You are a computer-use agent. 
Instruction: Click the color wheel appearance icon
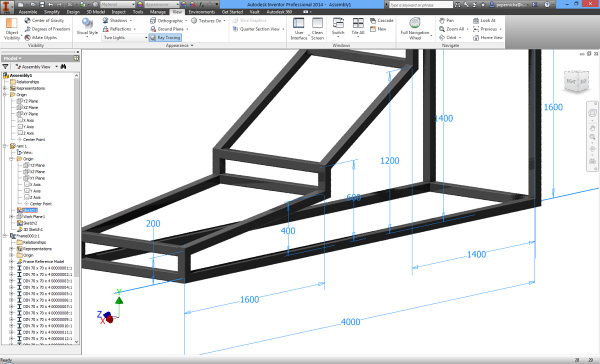(x=140, y=5)
